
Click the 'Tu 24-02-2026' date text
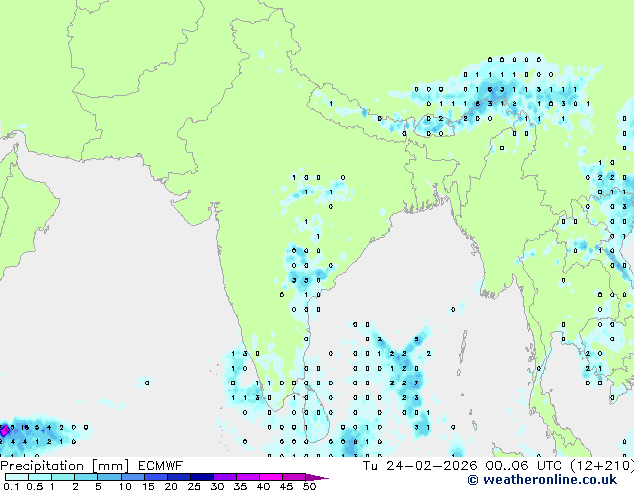click(420, 466)
